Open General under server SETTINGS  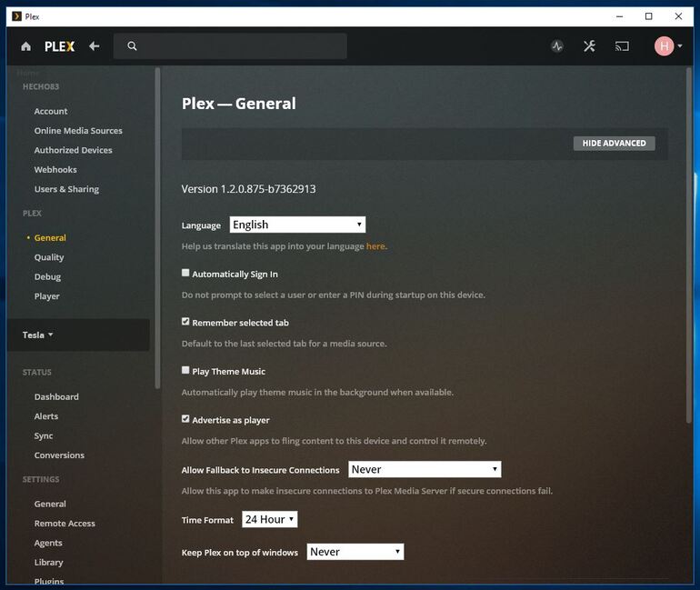pos(50,504)
